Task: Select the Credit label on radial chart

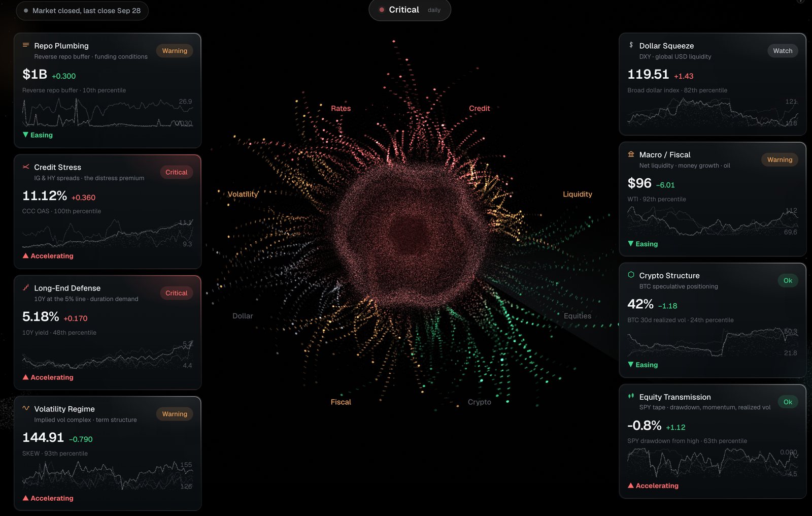Action: click(479, 108)
